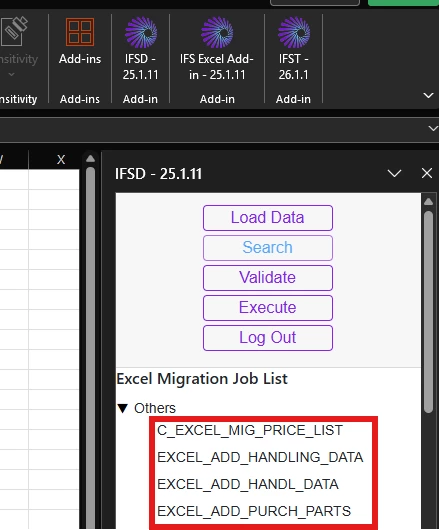Screen dimensions: 439x530
Task: Expand the formula bar chevron
Action: pyautogui.click(x=433, y=128)
